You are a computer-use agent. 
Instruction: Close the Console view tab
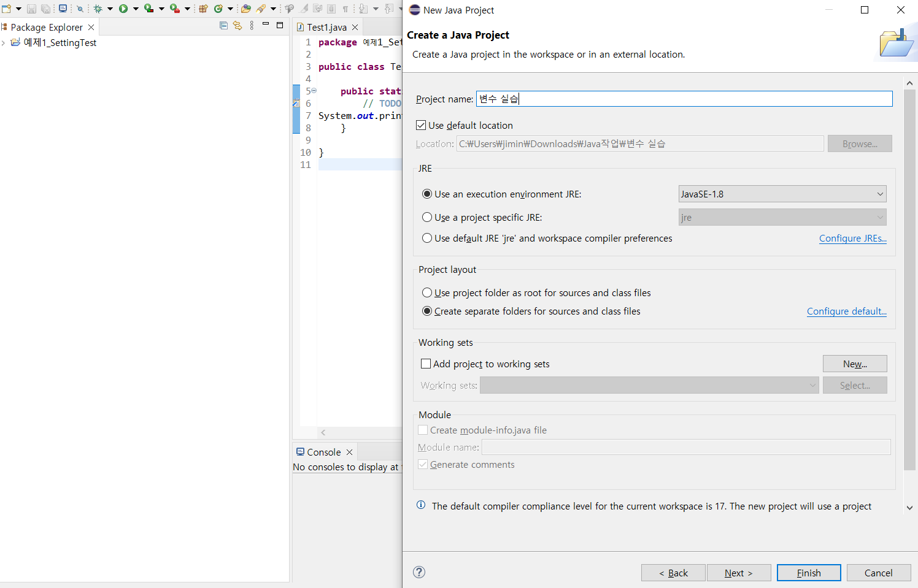[349, 452]
